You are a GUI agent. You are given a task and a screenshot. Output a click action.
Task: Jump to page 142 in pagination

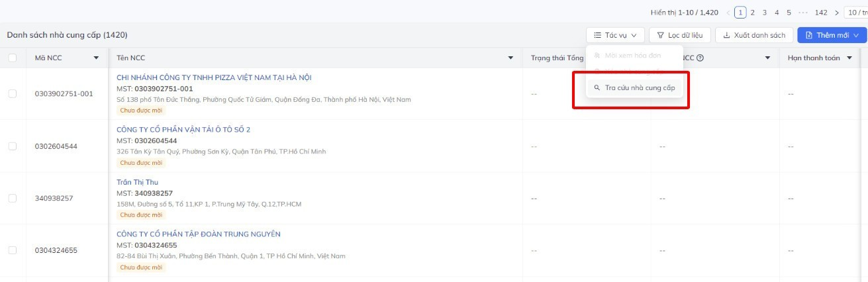pyautogui.click(x=821, y=13)
